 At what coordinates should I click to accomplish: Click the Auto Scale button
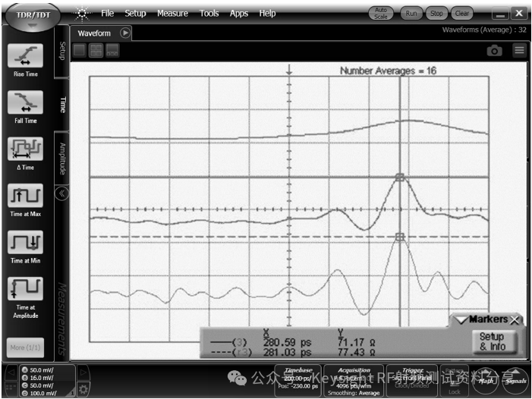[x=381, y=13]
